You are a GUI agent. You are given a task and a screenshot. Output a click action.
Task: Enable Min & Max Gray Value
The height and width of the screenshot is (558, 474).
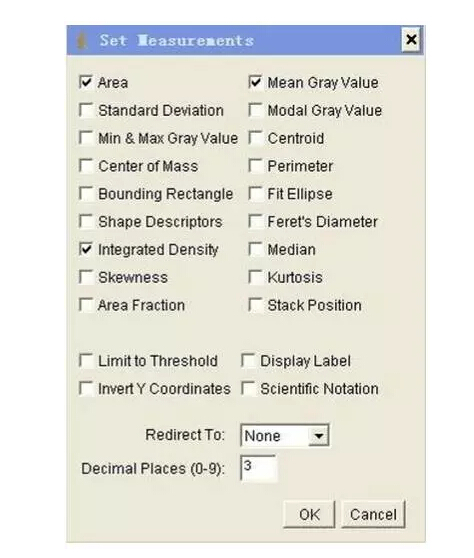tap(86, 138)
